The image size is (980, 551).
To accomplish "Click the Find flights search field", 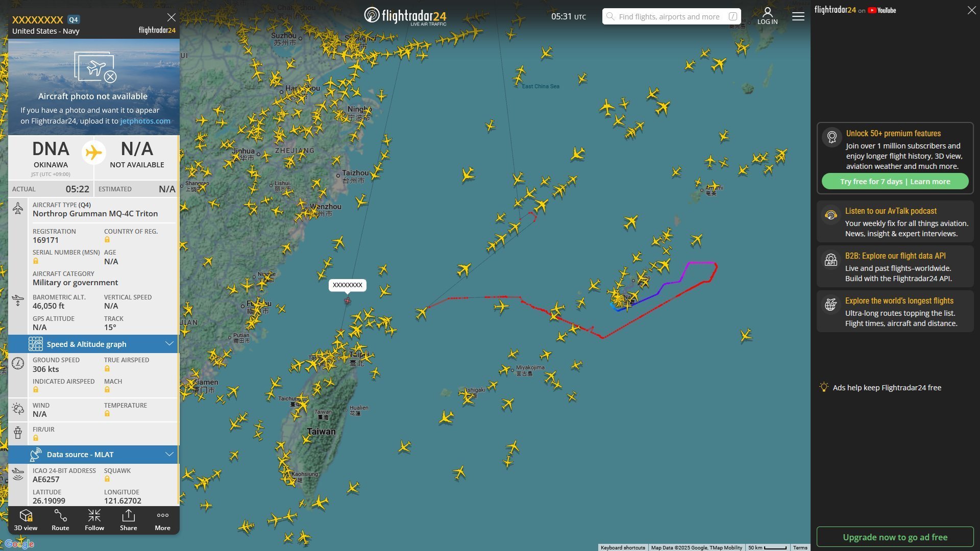I will click(x=671, y=16).
